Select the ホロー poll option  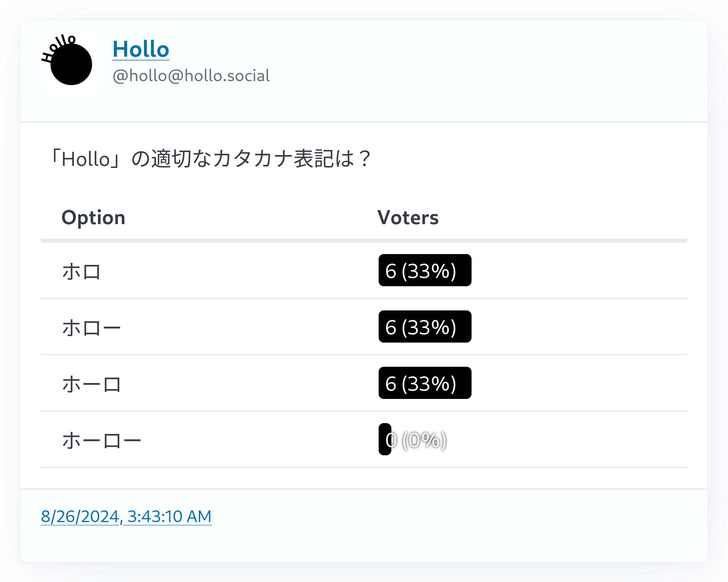click(92, 328)
